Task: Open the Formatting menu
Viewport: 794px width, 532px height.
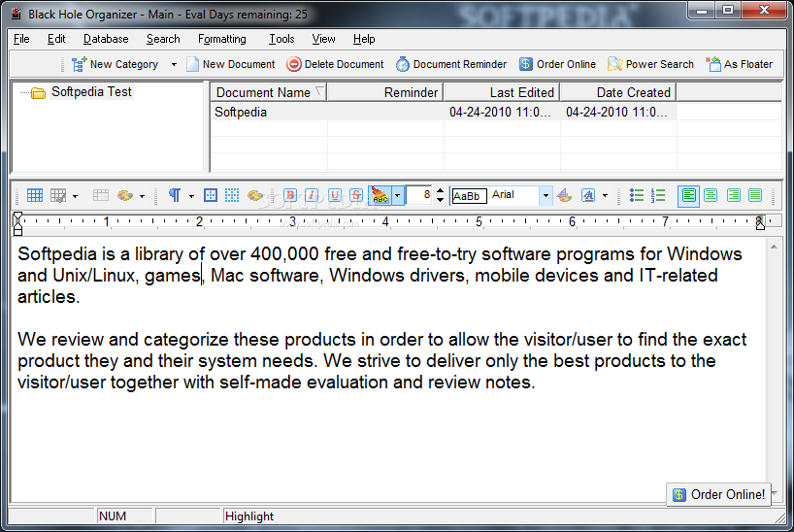Action: tap(221, 39)
